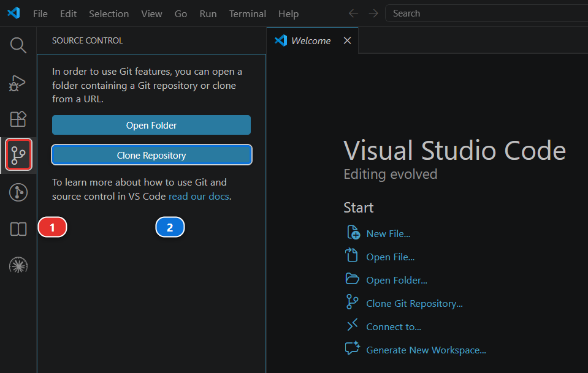This screenshot has height=373, width=588.
Task: Click the New File... link
Action: [388, 234]
